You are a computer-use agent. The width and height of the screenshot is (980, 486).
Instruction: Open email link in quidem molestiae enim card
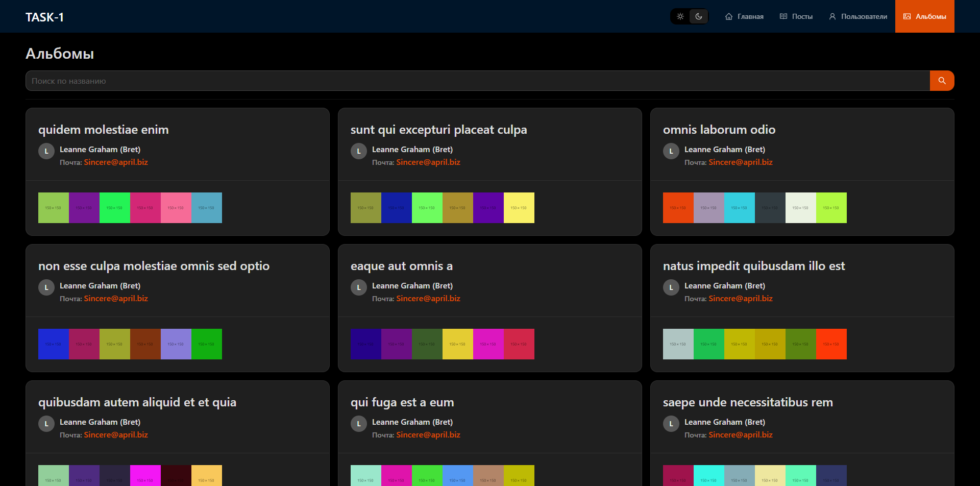(x=116, y=162)
